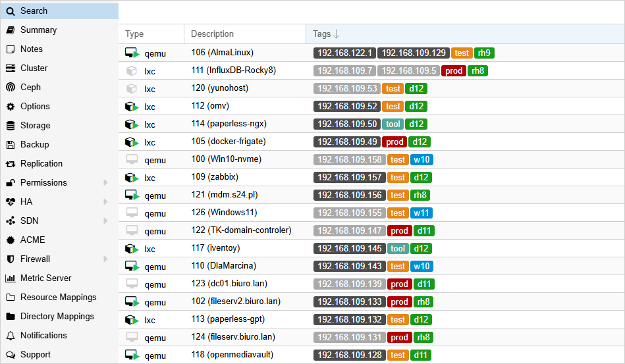Screen dimensions: 625x364
Task: Click the Replication arrows icon
Action: pyautogui.click(x=10, y=164)
